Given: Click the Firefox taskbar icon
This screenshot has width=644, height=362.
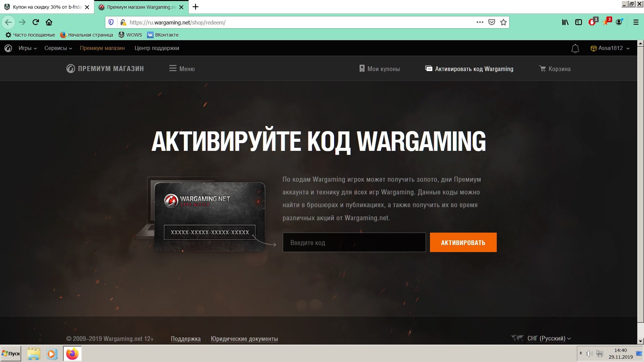Looking at the screenshot, I should [x=72, y=354].
